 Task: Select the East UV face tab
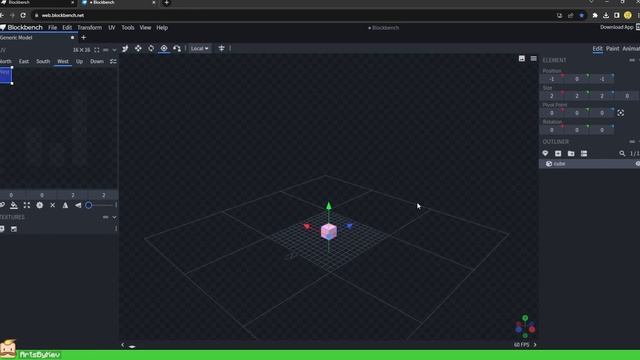[24, 61]
